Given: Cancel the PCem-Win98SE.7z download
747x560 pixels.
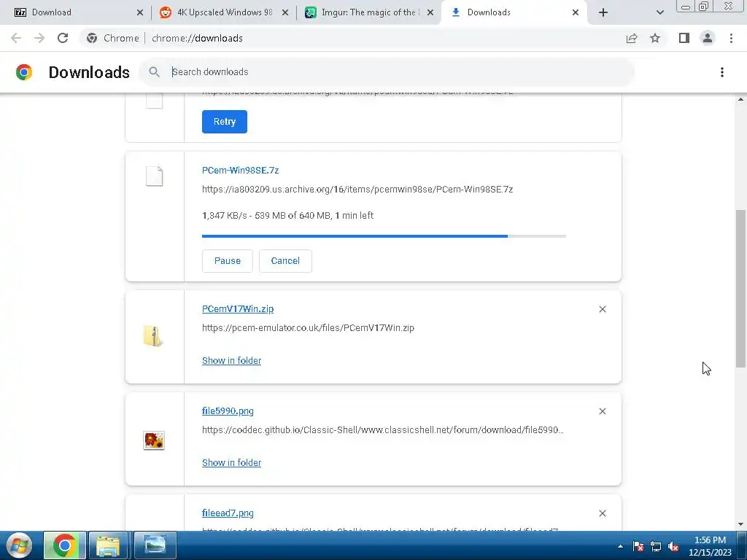Looking at the screenshot, I should pos(285,261).
